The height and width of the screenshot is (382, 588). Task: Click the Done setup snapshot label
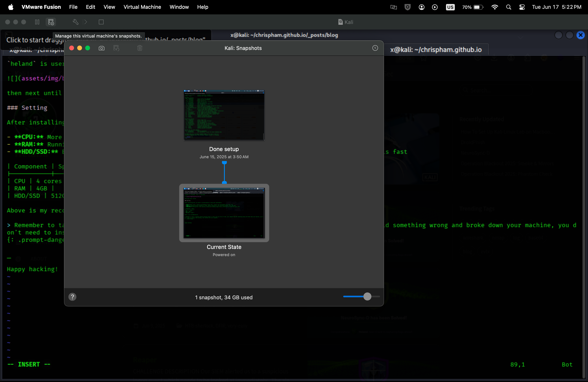click(224, 149)
